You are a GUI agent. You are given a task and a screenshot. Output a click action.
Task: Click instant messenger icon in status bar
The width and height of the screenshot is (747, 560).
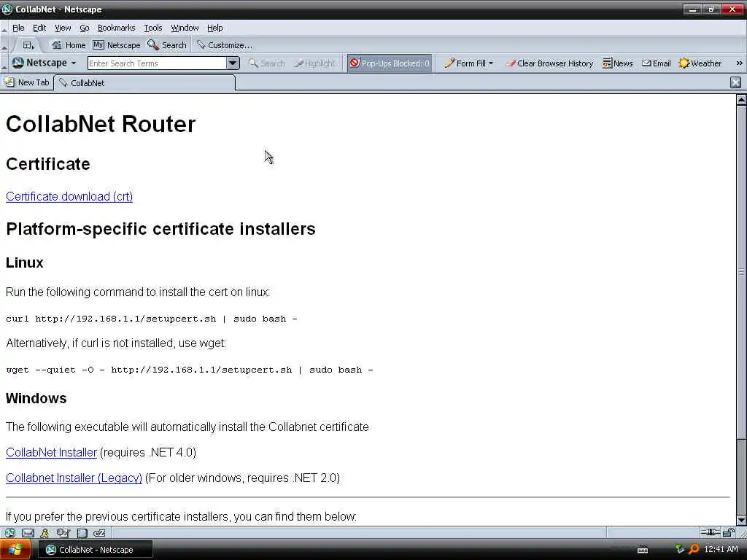tap(44, 533)
